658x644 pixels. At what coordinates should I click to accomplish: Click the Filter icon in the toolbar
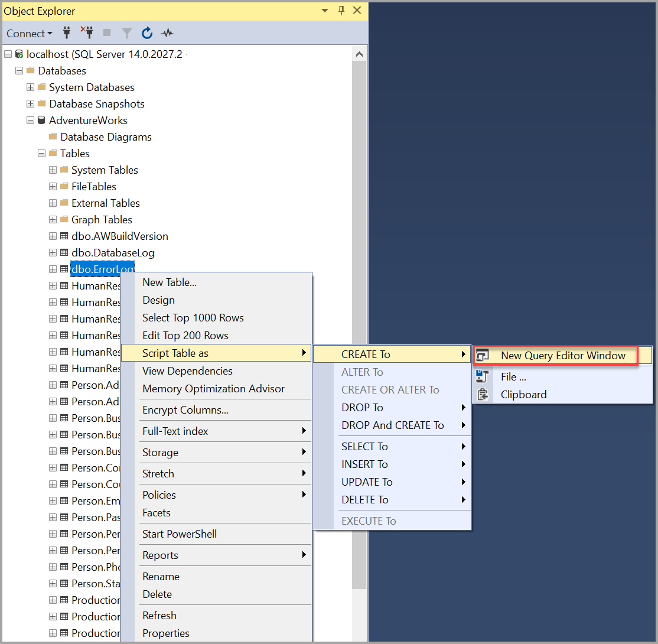click(x=127, y=33)
